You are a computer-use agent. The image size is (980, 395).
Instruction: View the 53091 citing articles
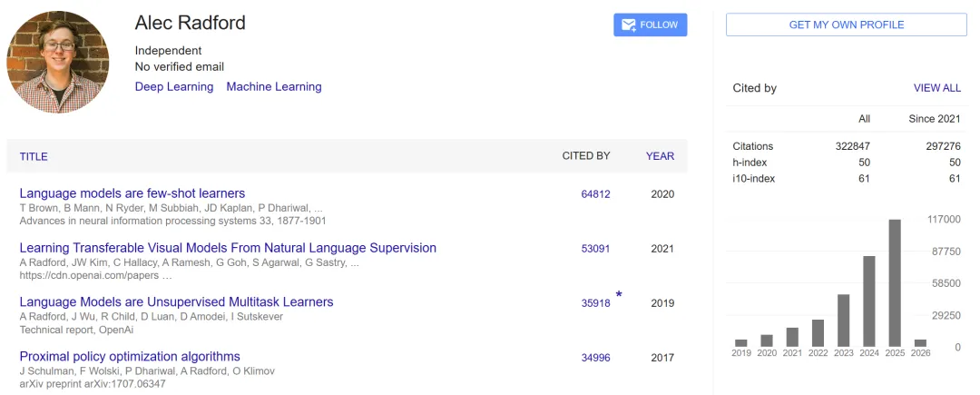tap(596, 249)
